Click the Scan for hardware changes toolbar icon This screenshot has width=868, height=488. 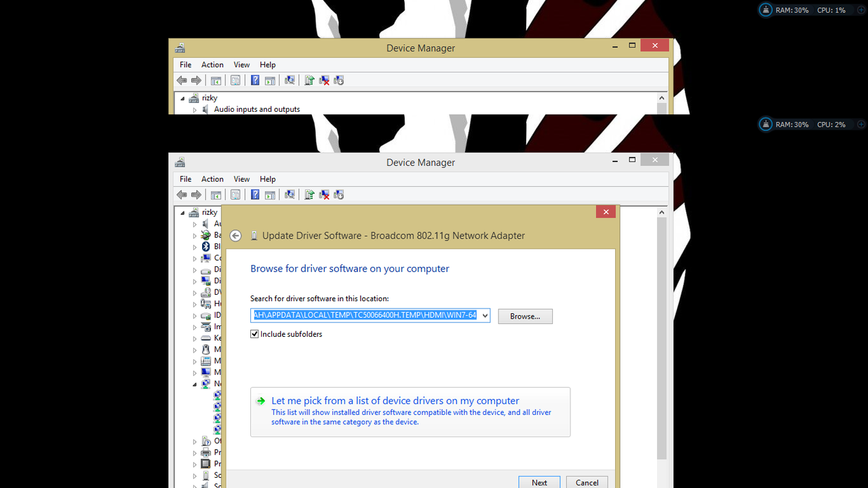pos(290,195)
